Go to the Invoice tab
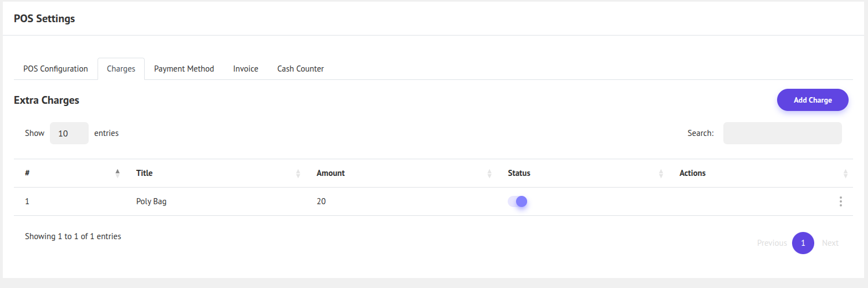Viewport: 868px width, 288px height. coord(246,69)
